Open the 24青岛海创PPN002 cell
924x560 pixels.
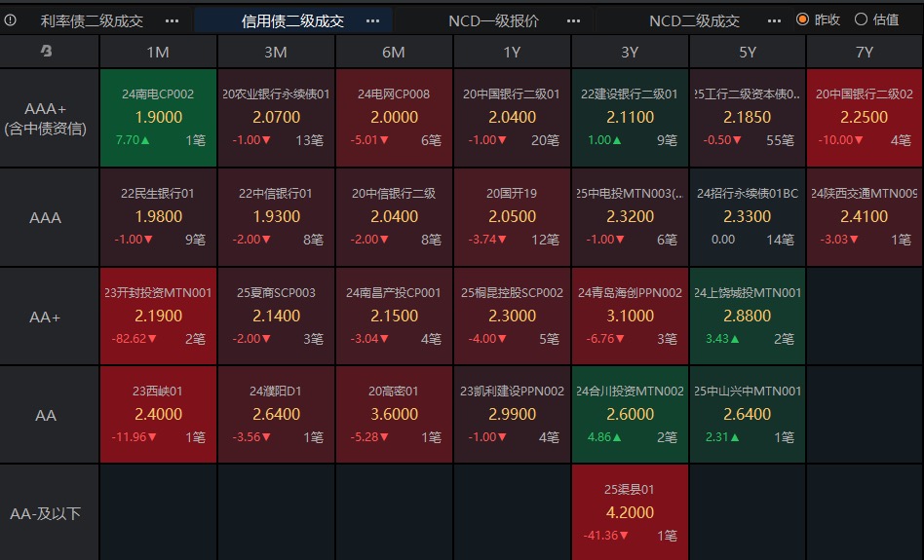630,317
